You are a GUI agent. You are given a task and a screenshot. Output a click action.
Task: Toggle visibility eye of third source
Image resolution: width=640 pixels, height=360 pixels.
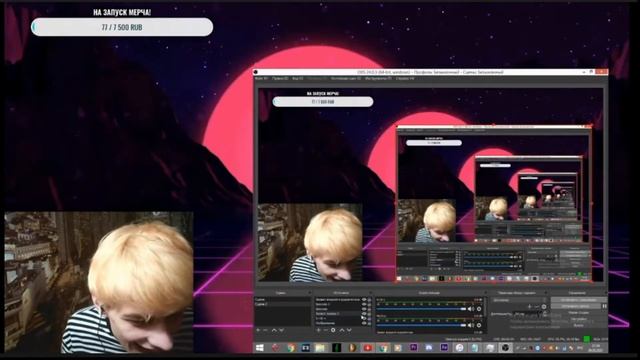(x=364, y=309)
